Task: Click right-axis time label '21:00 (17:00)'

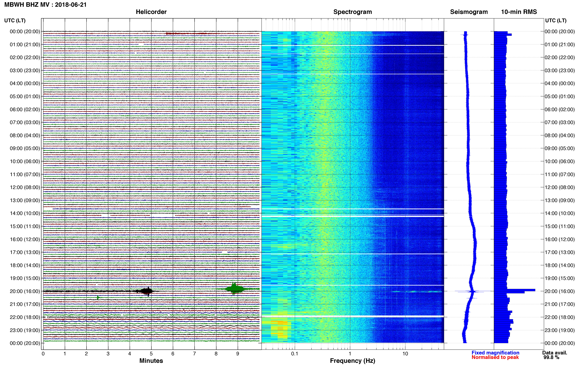Action: [x=560, y=304]
